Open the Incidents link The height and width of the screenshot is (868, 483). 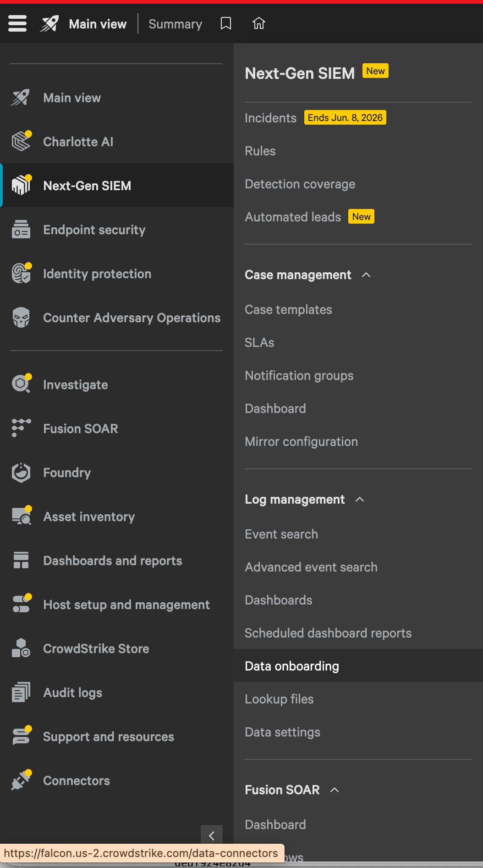[270, 118]
